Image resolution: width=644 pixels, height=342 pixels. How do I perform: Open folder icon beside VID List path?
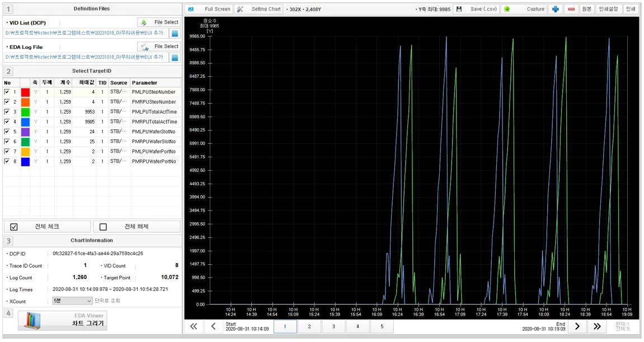point(175,33)
